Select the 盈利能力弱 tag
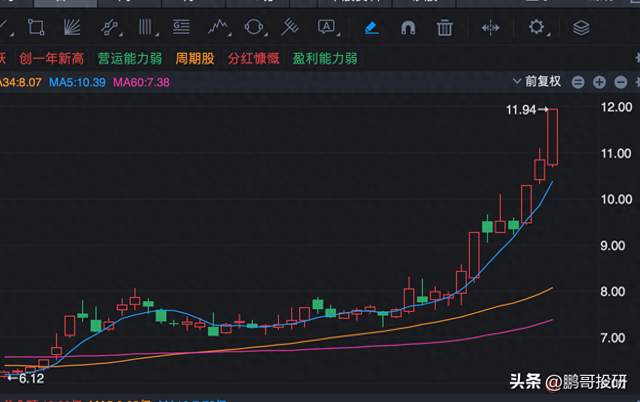 point(325,58)
